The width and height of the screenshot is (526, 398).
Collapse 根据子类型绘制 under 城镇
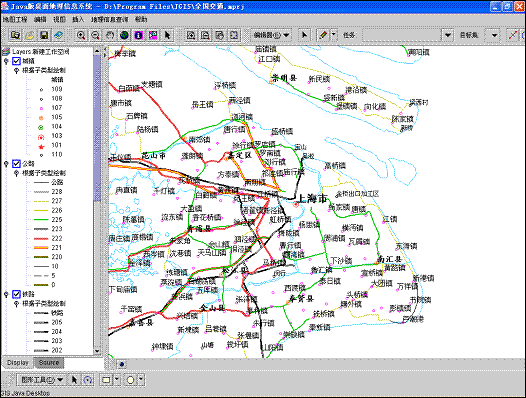(x=16, y=70)
